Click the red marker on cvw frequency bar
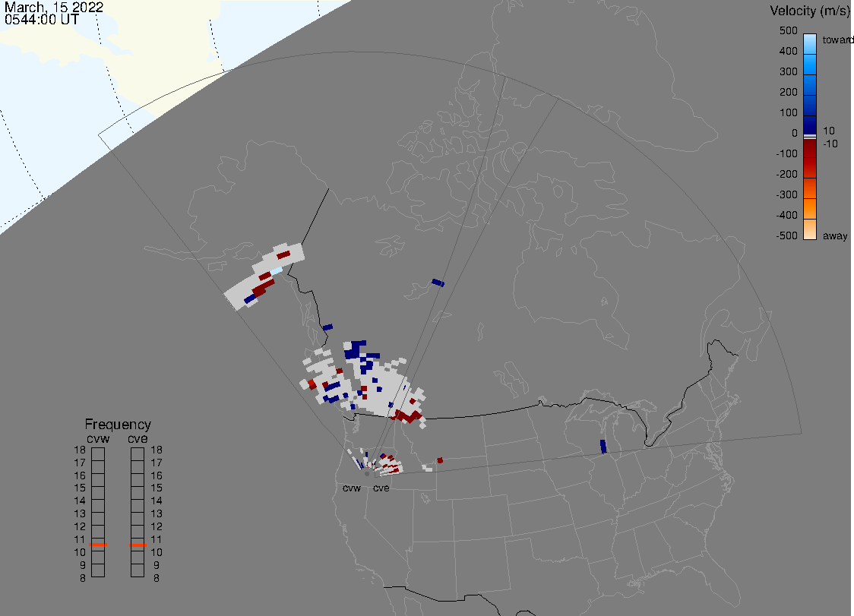Screen dimensions: 854x616 tap(98, 545)
